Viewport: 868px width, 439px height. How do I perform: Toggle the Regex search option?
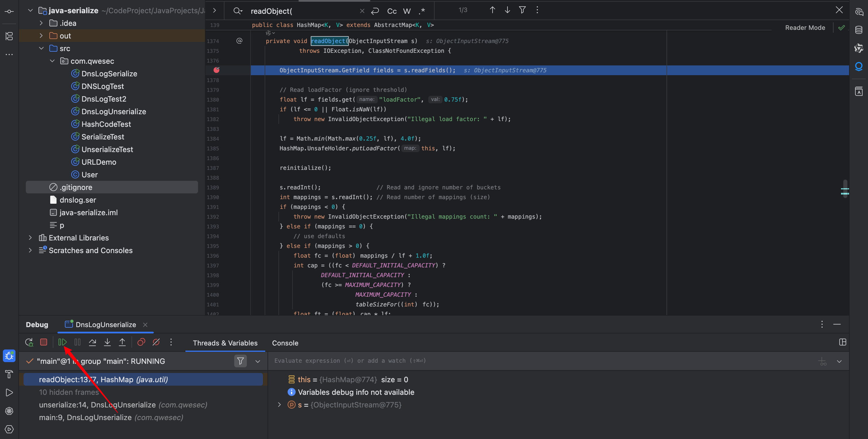422,11
